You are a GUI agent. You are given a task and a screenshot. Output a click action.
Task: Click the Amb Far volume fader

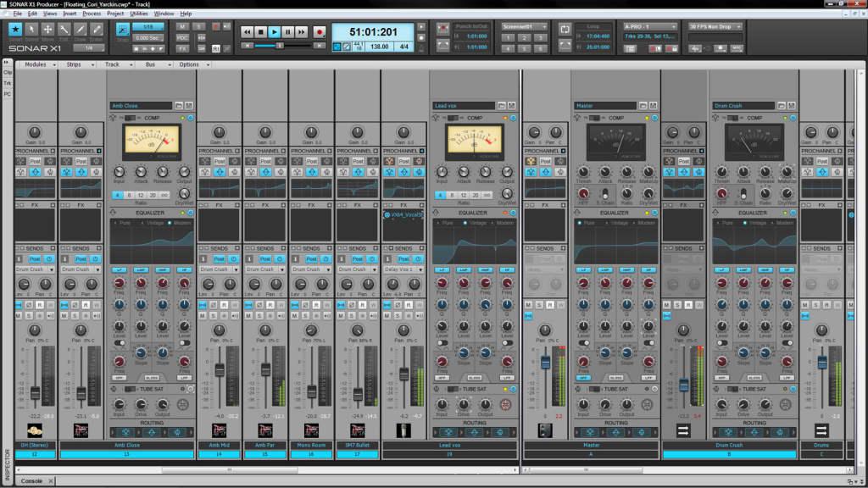point(265,369)
